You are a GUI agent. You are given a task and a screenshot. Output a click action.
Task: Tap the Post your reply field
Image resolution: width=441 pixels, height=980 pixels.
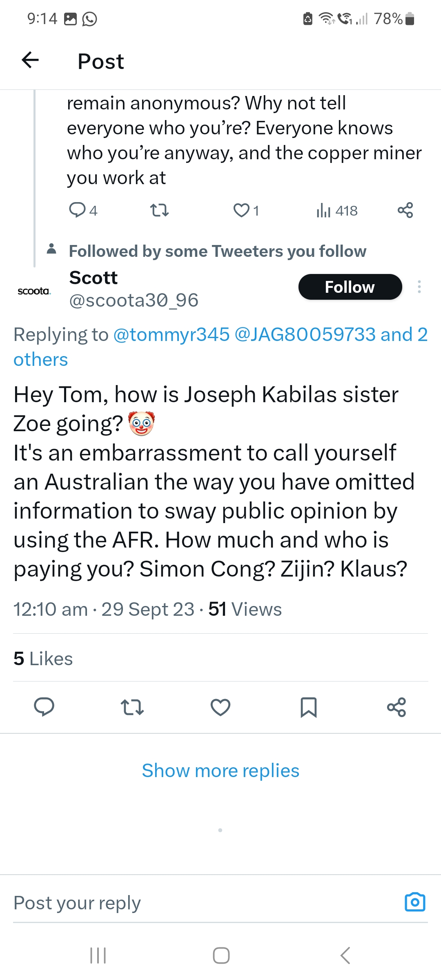pos(196,903)
